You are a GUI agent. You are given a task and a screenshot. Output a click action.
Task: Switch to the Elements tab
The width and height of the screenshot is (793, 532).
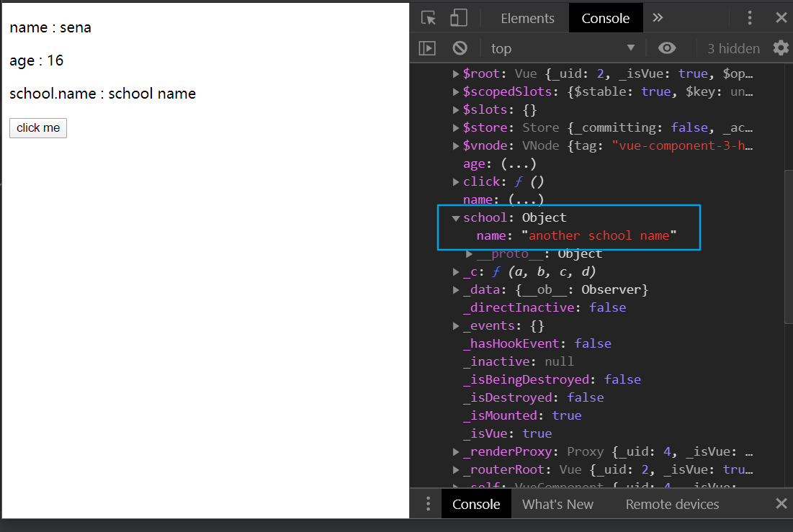coord(527,18)
